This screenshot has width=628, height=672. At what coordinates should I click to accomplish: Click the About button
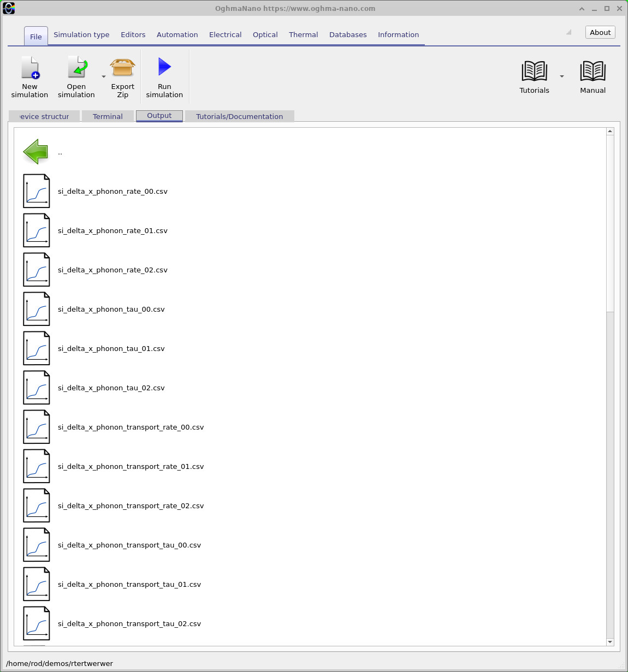600,32
